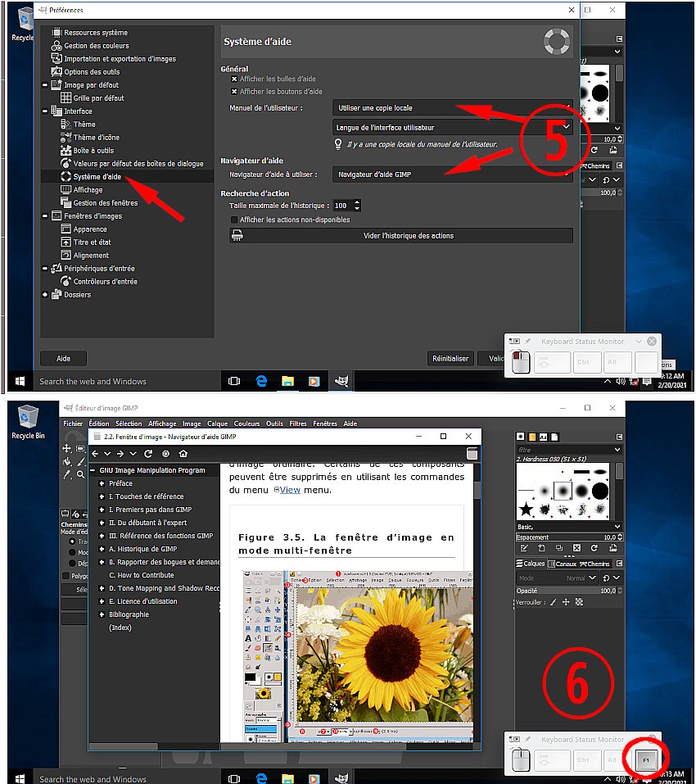Switch to the Patterns dock tab icon
The width and height of the screenshot is (696, 784).
pos(531,437)
